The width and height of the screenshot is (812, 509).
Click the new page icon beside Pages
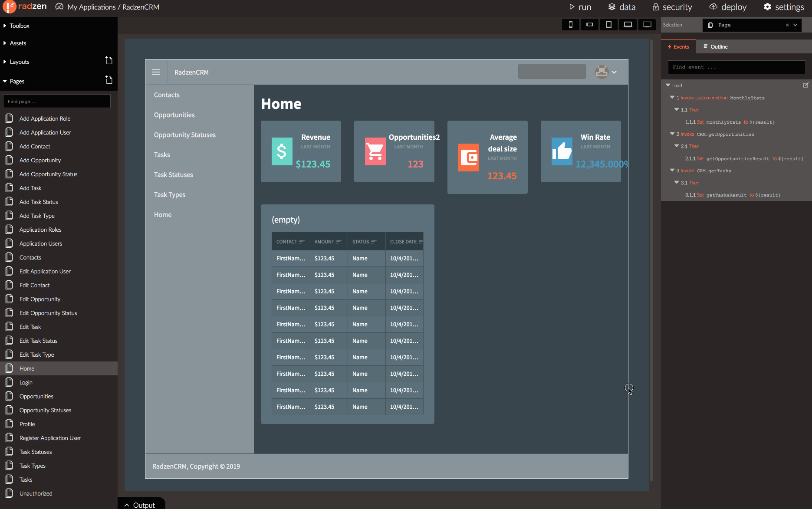[108, 80]
